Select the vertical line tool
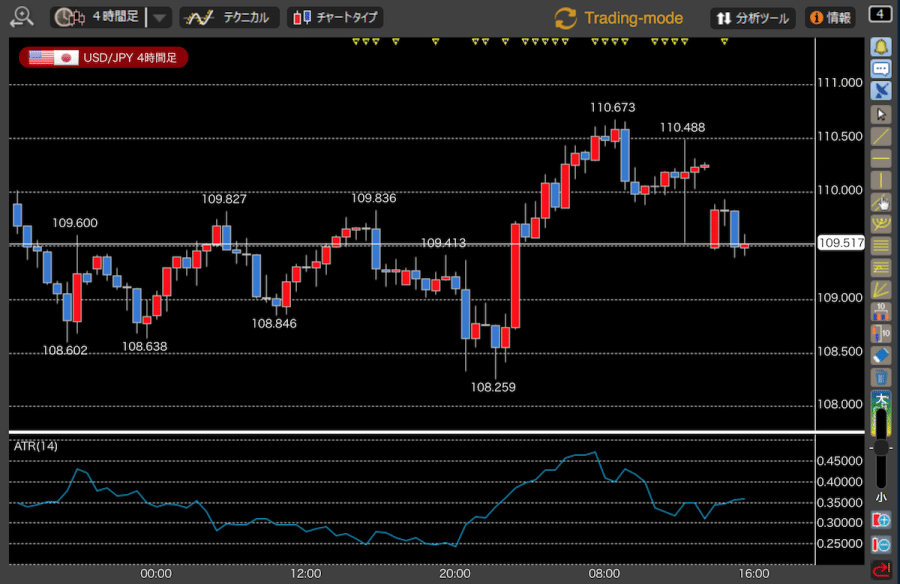This screenshot has height=584, width=900. [x=881, y=180]
